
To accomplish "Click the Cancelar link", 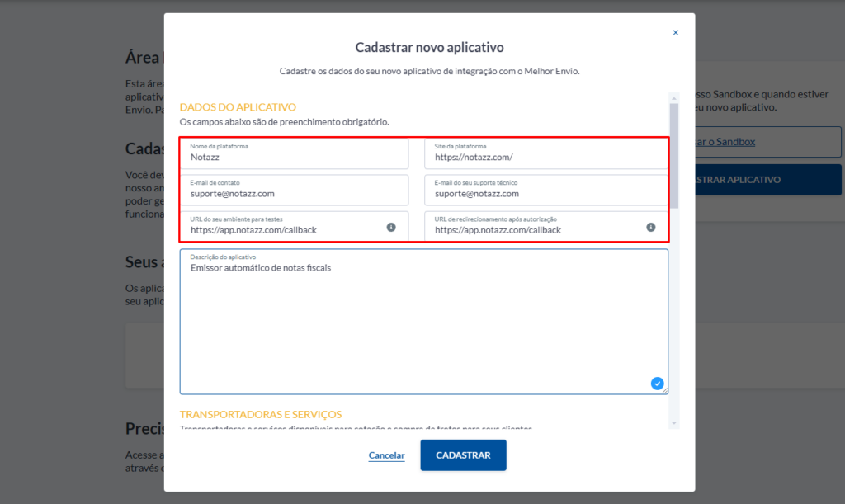I will 386,455.
